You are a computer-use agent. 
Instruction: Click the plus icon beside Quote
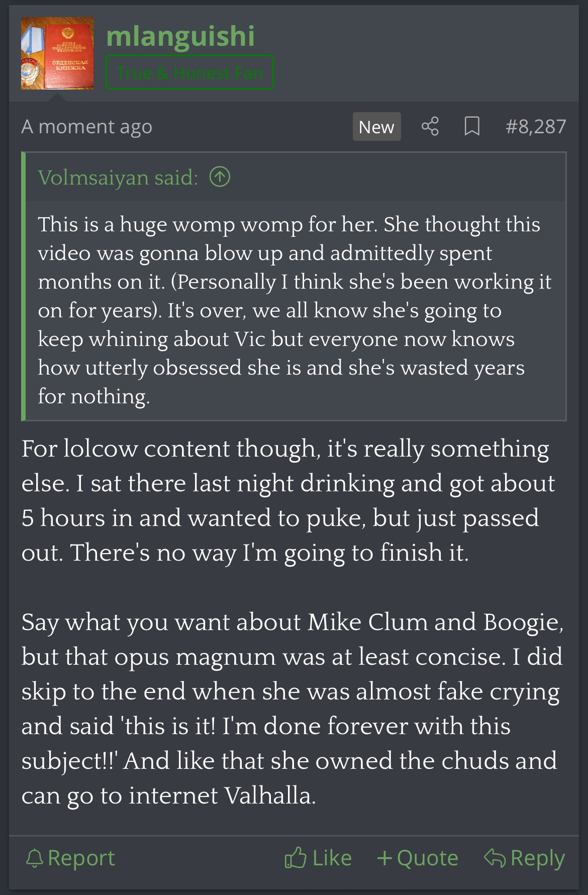pos(384,858)
